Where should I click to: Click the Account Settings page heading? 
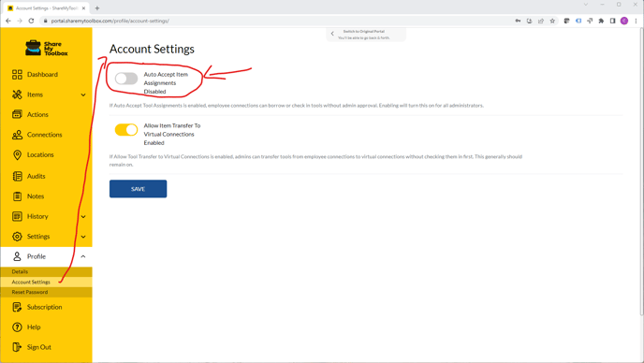point(152,49)
